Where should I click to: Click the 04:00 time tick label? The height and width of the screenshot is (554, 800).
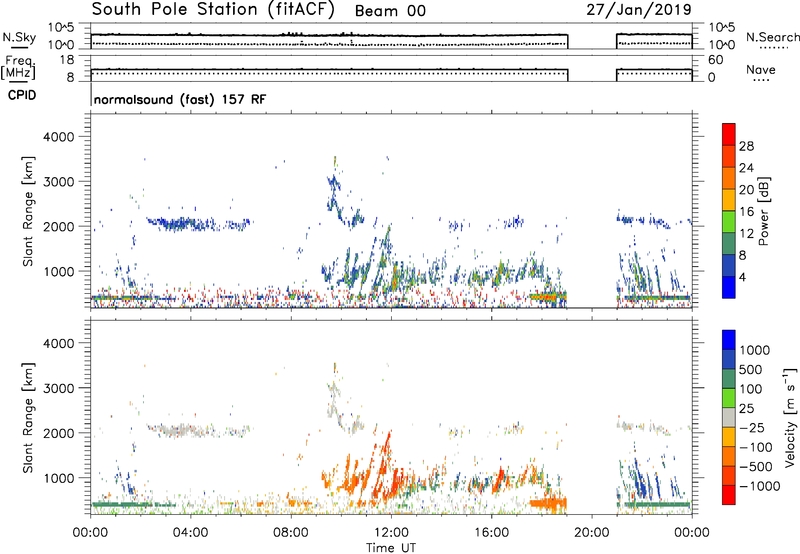190,533
